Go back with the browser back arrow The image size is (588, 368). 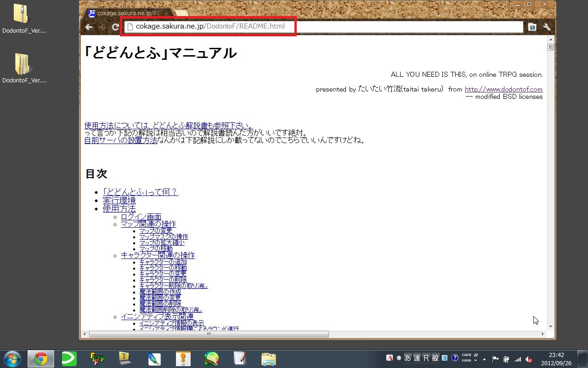pyautogui.click(x=89, y=27)
